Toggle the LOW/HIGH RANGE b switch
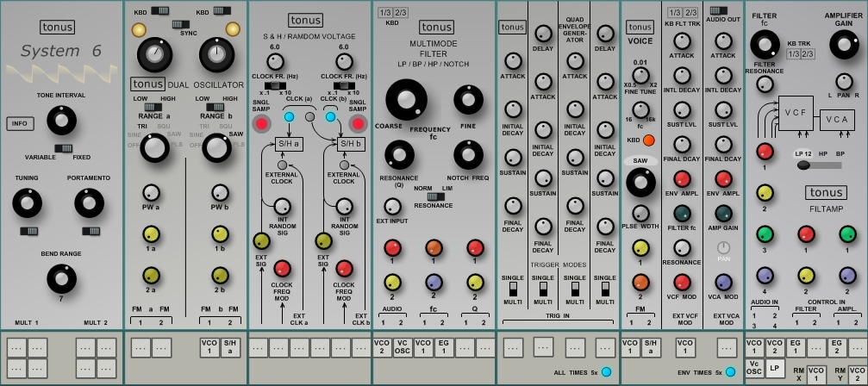This screenshot has width=868, height=386. 215,107
